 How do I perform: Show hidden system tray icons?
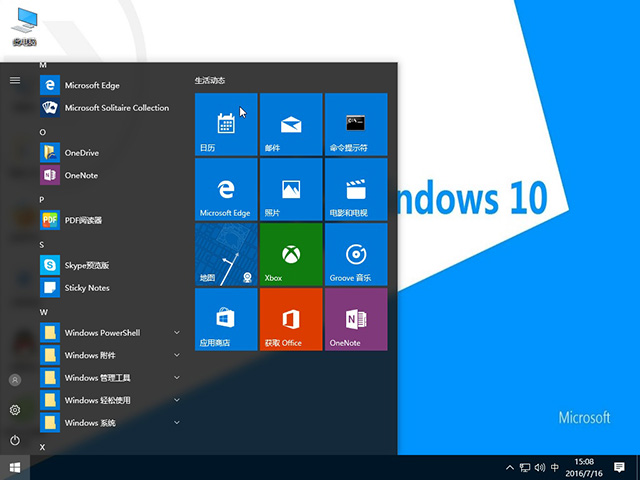pos(510,467)
